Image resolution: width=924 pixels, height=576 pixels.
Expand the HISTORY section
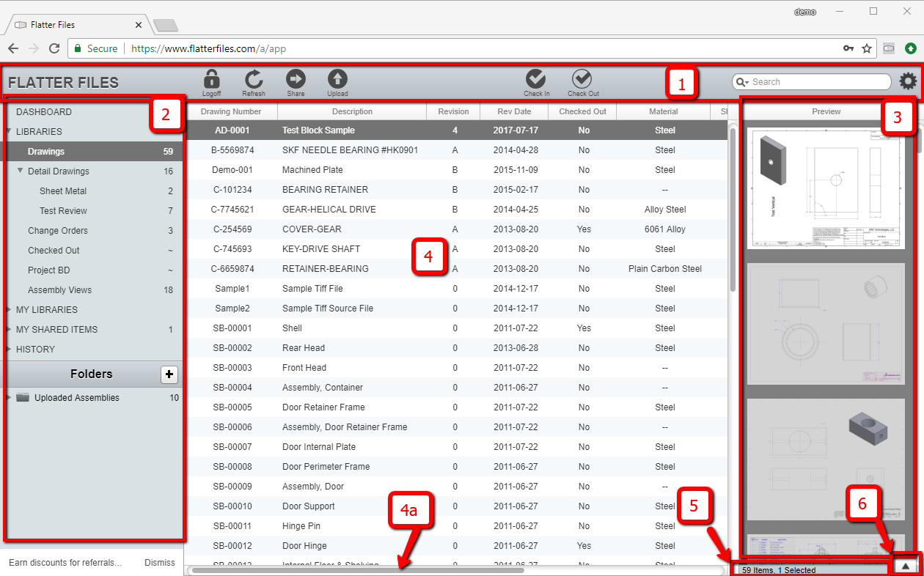pos(8,350)
